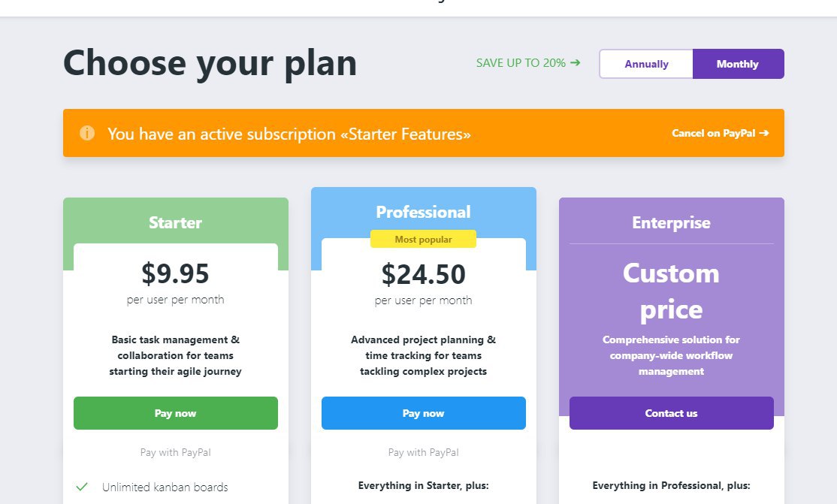Click Pay with PayPal under Professional
Viewport: 837px width, 504px height.
pos(423,452)
